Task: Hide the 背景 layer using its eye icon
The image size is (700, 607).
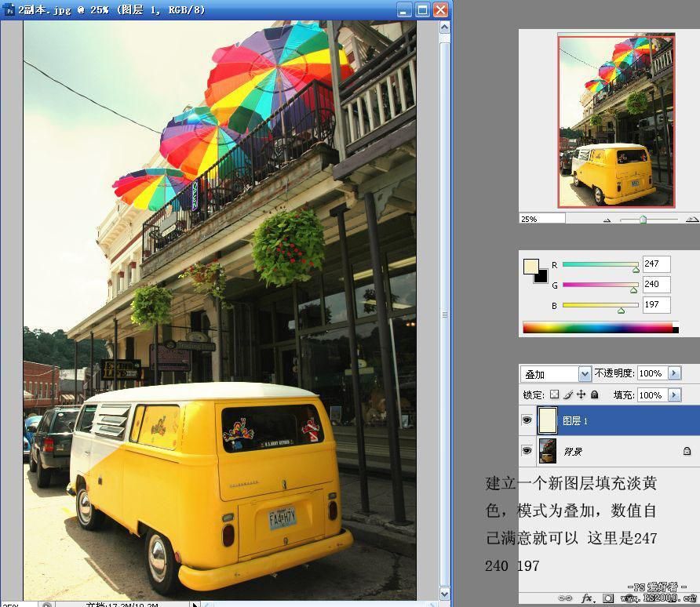Action: point(527,450)
